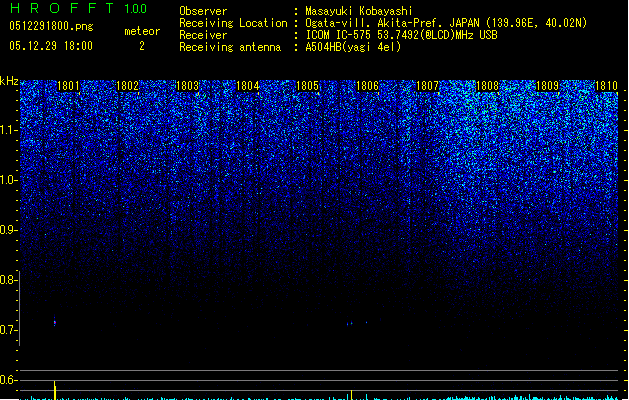The image size is (629, 400).
Task: Click the Observer label
Action: (203, 11)
